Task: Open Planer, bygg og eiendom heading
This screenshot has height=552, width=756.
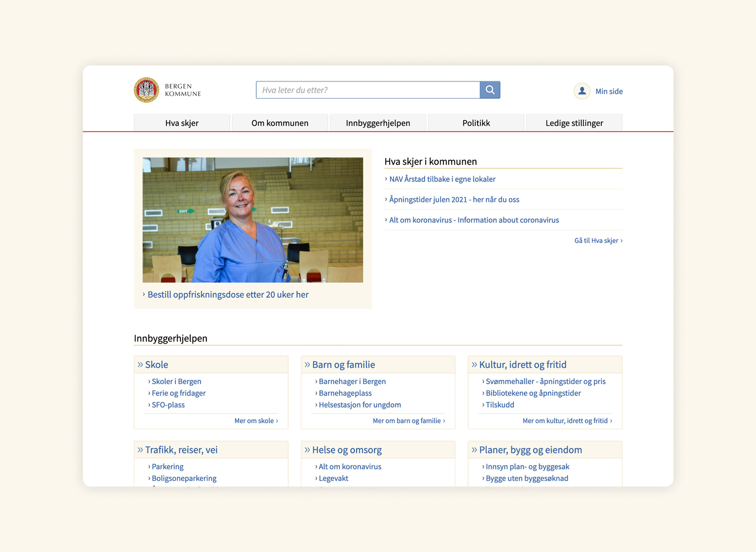Action: 530,450
